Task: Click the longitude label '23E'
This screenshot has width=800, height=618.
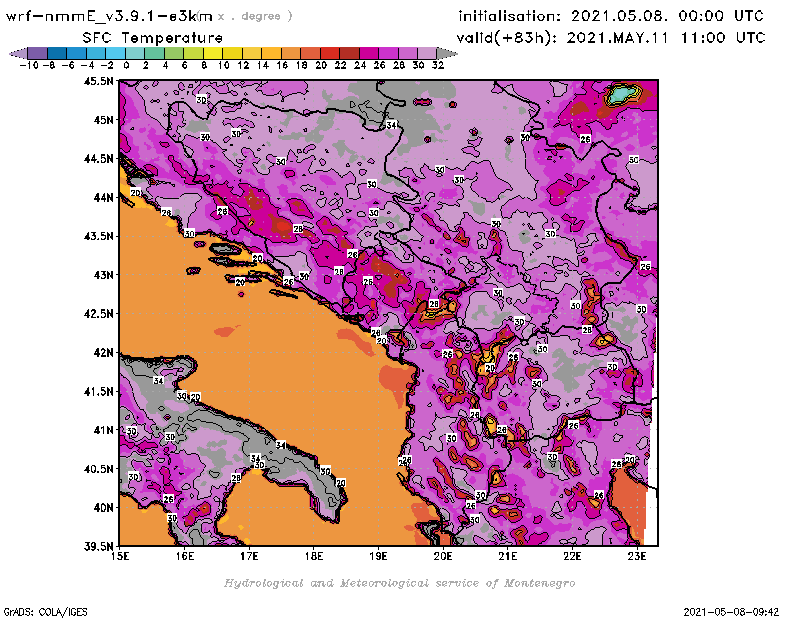Action: (x=637, y=556)
